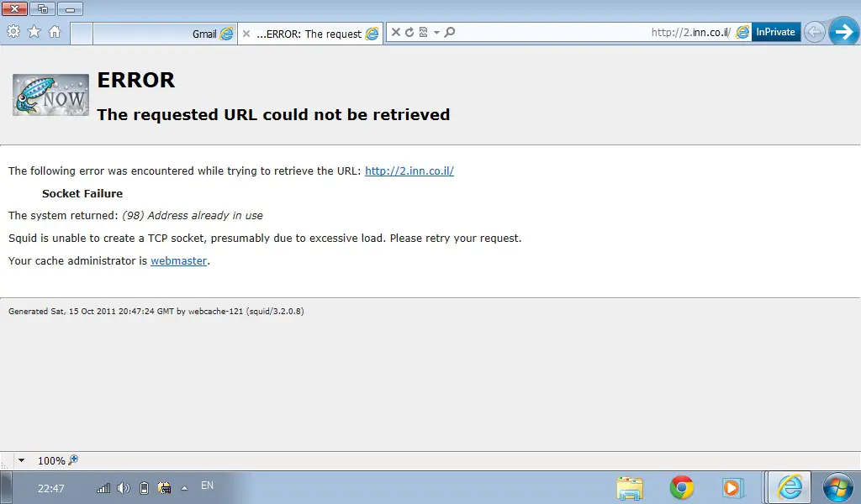Open Windows Media Player from the taskbar
The width and height of the screenshot is (861, 504).
732,487
